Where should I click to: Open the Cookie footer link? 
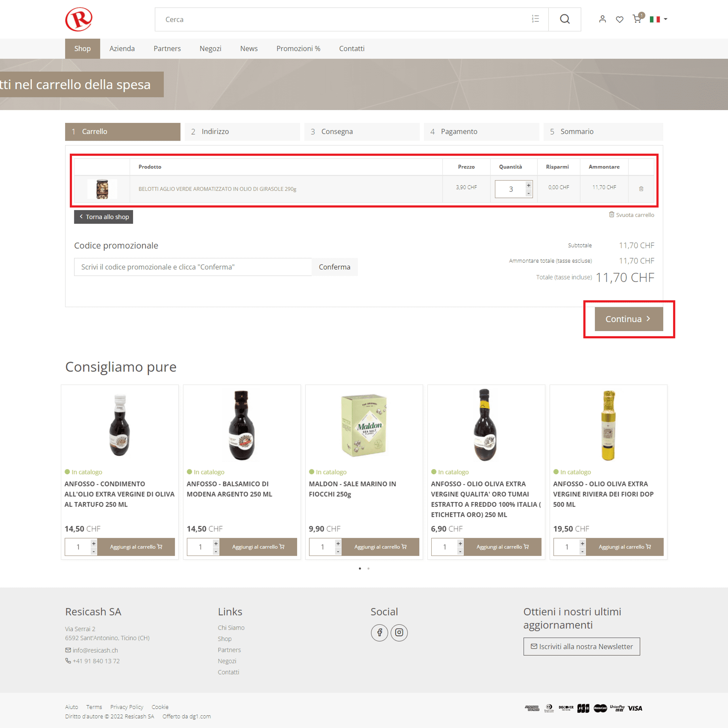[x=160, y=707]
